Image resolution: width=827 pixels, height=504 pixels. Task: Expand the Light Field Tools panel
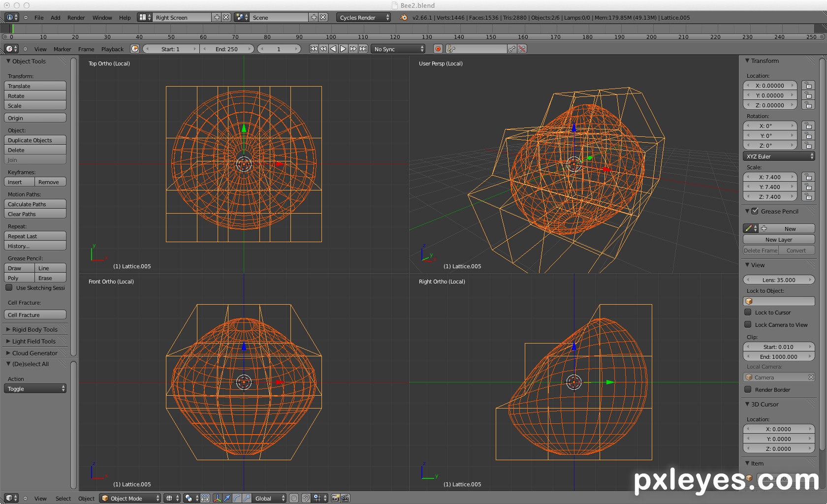pyautogui.click(x=33, y=341)
